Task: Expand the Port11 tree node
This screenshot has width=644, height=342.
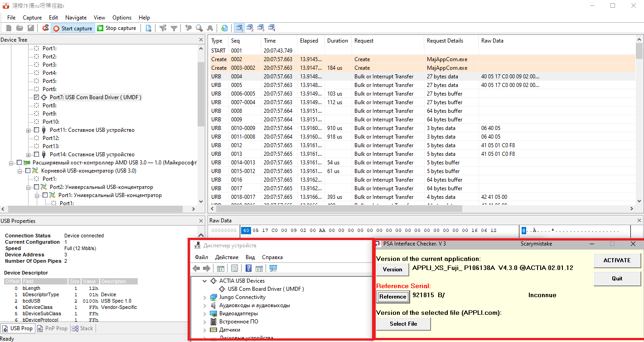Action: click(x=28, y=130)
